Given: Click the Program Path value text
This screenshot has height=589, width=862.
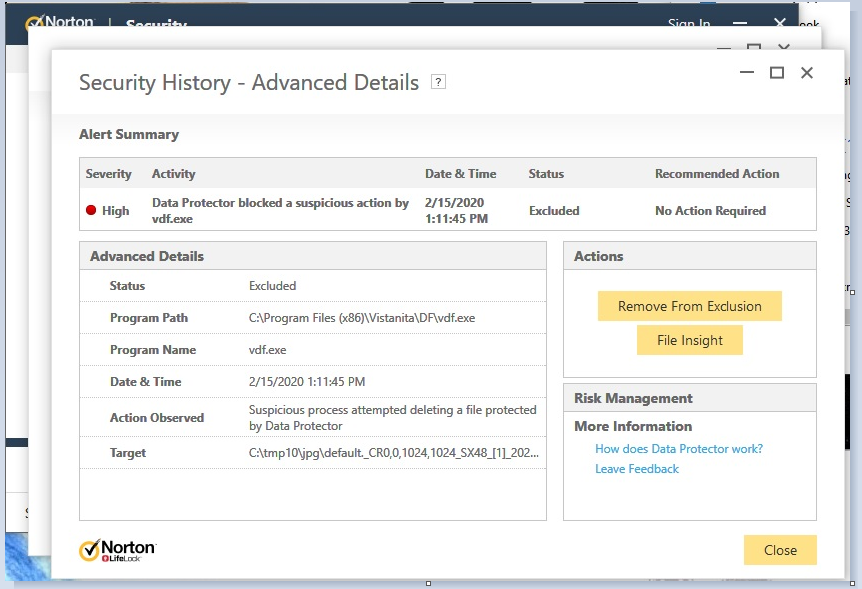Looking at the screenshot, I should point(361,318).
